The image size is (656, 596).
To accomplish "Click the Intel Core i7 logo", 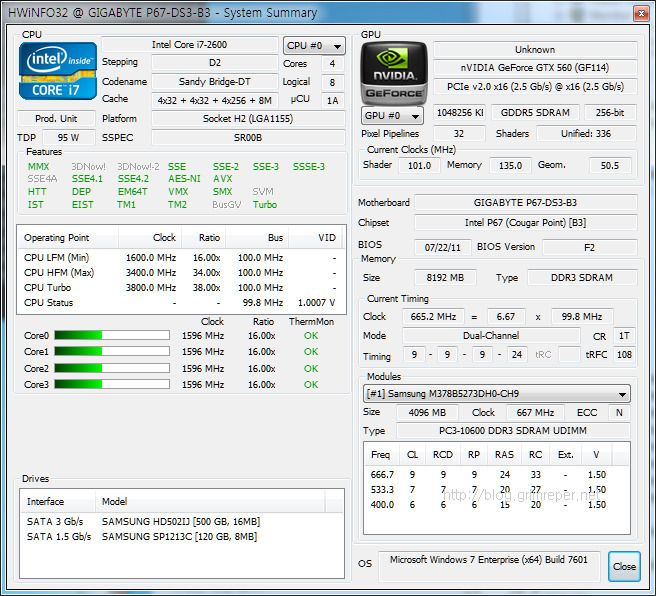I will point(58,71).
